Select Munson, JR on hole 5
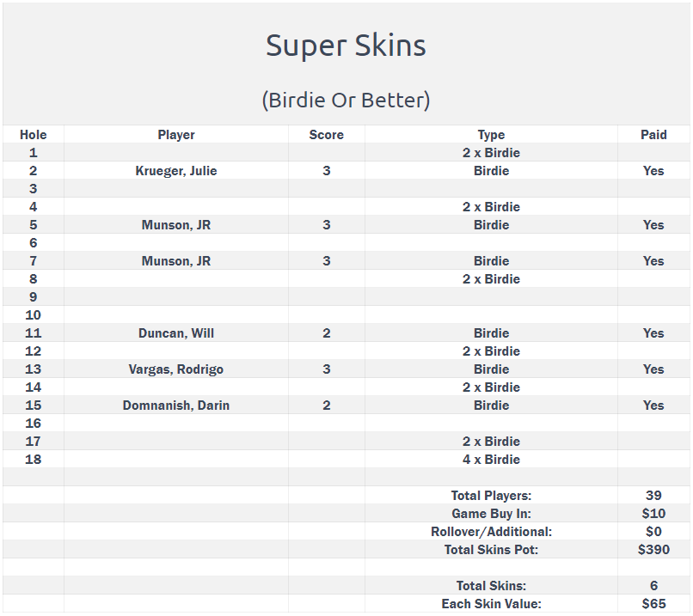This screenshot has height=616, width=693. (x=176, y=225)
